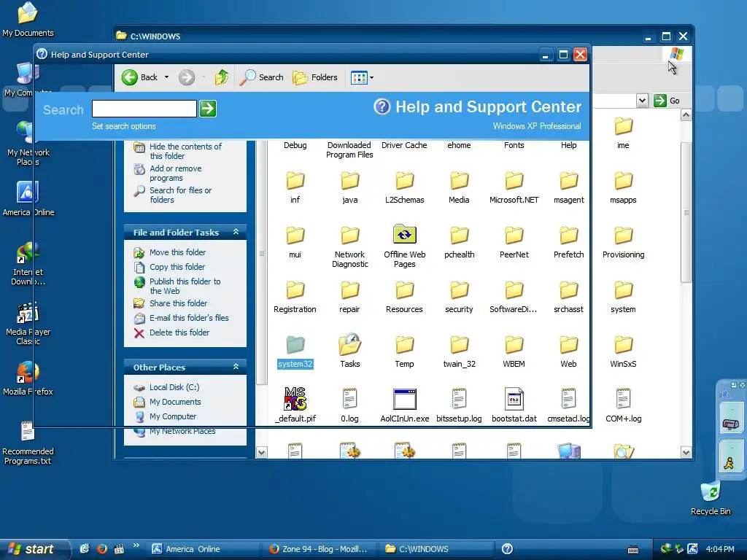Image resolution: width=747 pixels, height=560 pixels.
Task: Select the Tasks folder icon
Action: coord(349,345)
